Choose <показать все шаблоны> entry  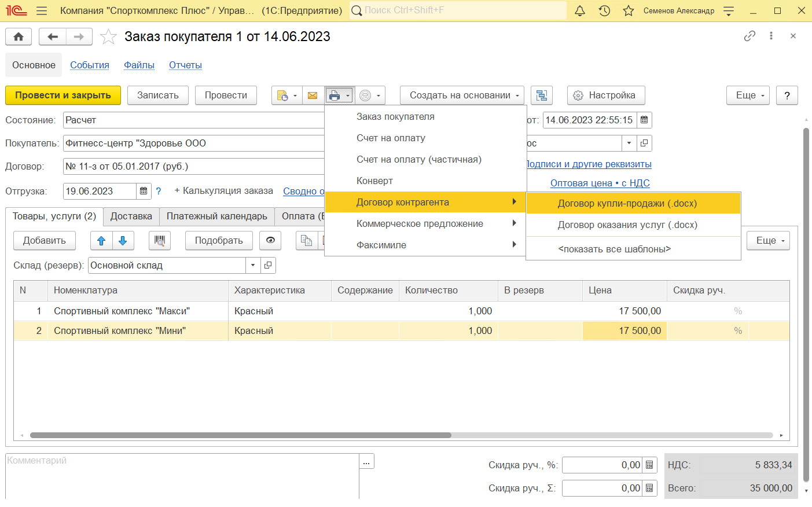coord(633,249)
